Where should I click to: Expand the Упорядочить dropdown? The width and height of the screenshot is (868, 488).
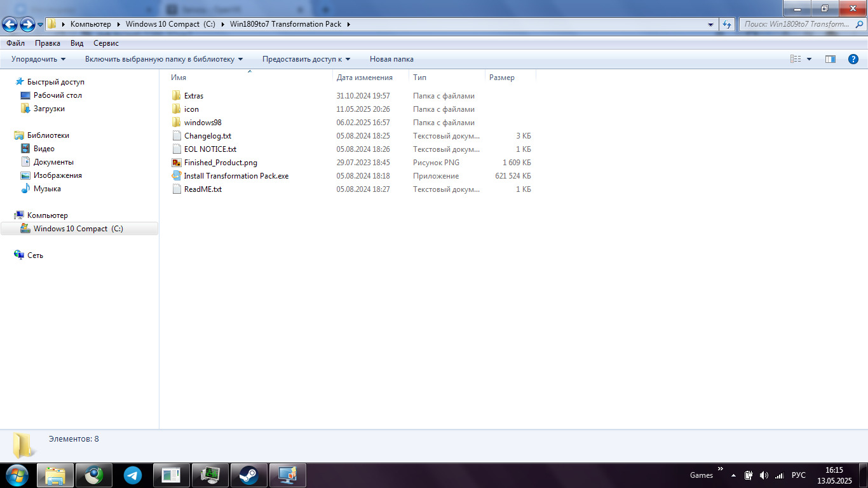(x=38, y=59)
